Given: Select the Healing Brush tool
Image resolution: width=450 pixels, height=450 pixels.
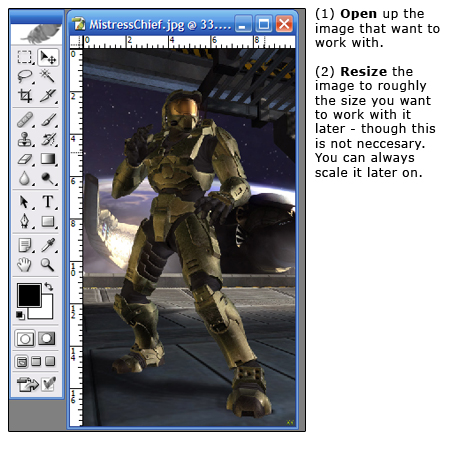Looking at the screenshot, I should tap(25, 120).
